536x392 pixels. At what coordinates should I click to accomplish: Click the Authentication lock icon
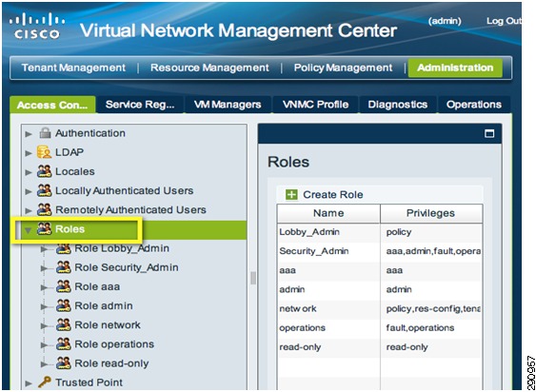pos(45,133)
